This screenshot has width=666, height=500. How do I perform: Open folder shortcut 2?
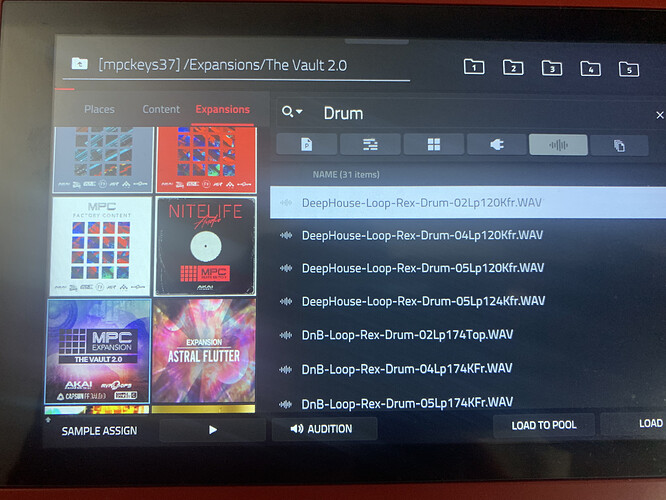(513, 68)
